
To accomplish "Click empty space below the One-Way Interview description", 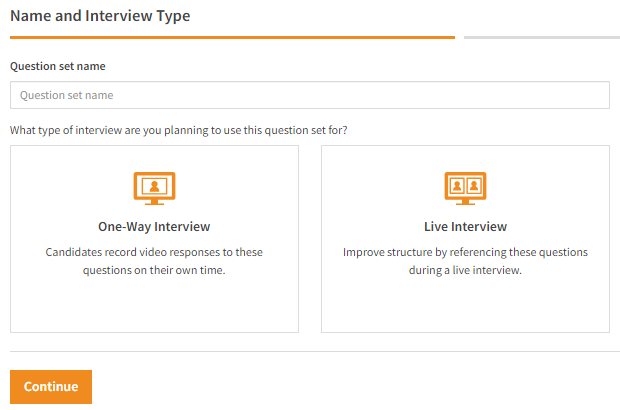I will pyautogui.click(x=154, y=305).
